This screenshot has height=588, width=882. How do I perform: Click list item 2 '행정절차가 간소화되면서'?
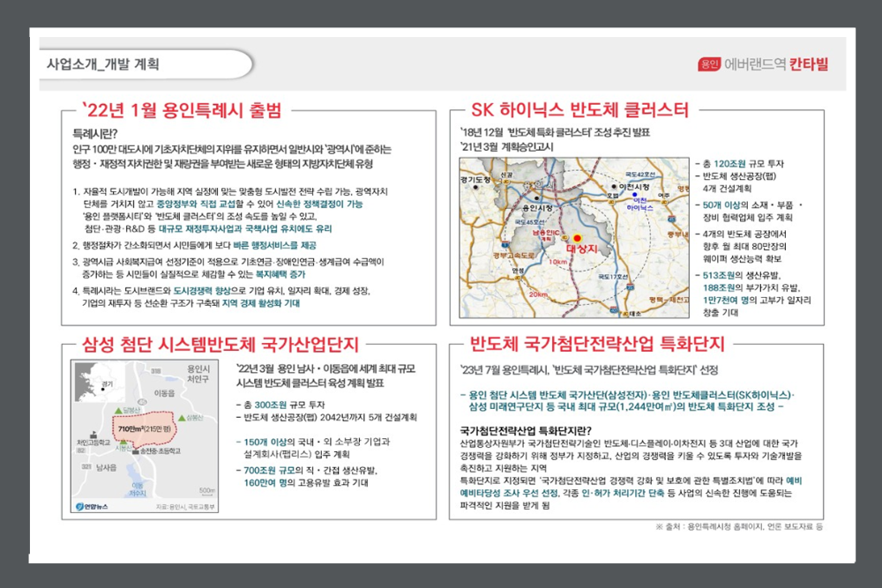coord(195,246)
